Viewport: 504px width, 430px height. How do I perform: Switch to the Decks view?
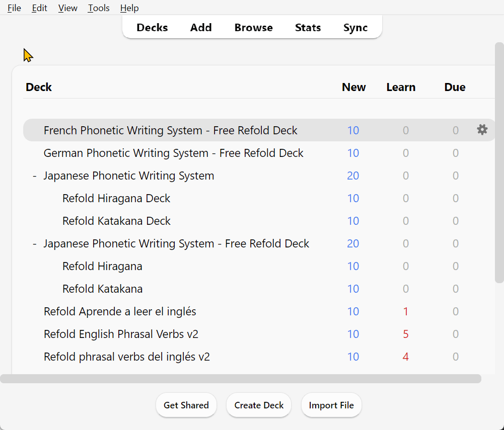click(152, 28)
